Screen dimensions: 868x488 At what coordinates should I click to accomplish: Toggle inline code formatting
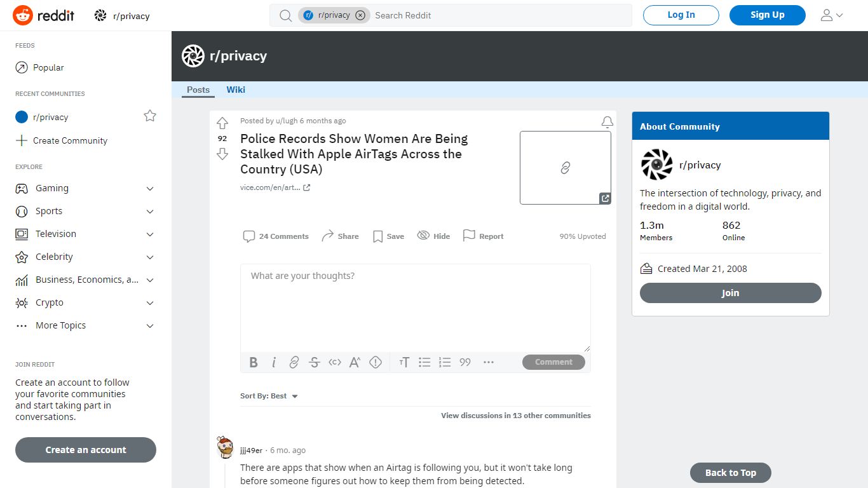coord(335,362)
